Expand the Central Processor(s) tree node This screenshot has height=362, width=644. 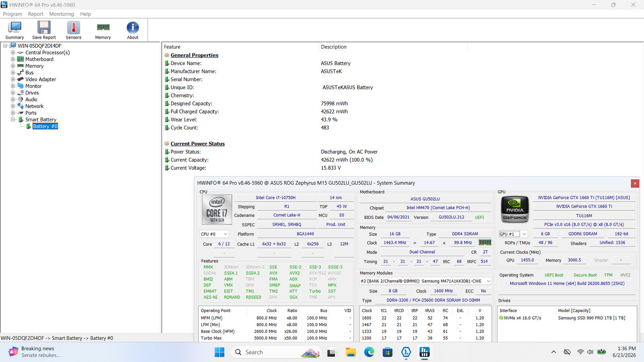pos(13,53)
